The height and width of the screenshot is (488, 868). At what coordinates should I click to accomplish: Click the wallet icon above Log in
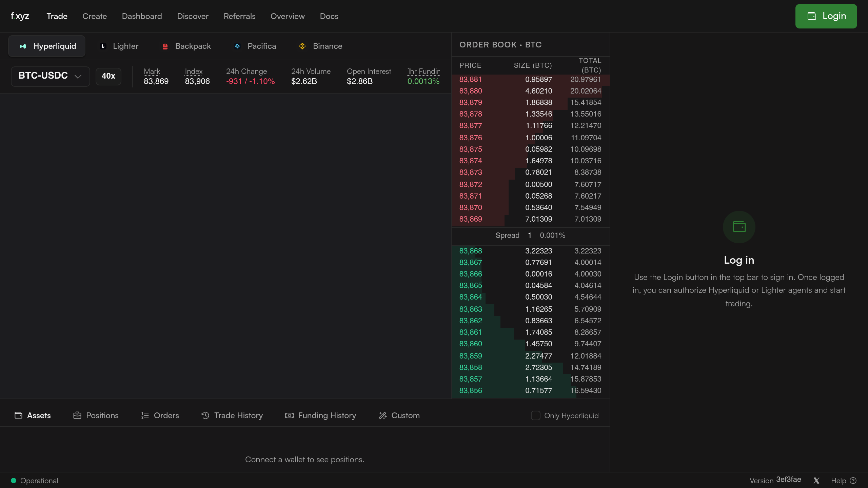[739, 227]
